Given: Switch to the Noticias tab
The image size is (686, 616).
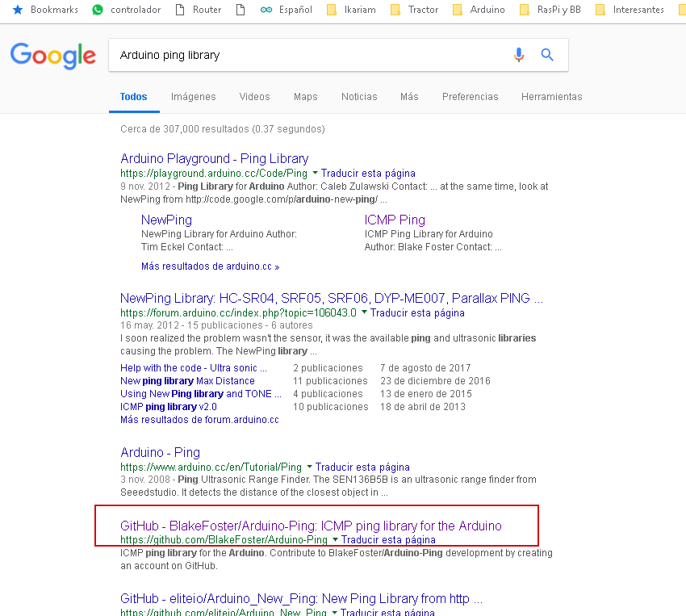Looking at the screenshot, I should (359, 97).
